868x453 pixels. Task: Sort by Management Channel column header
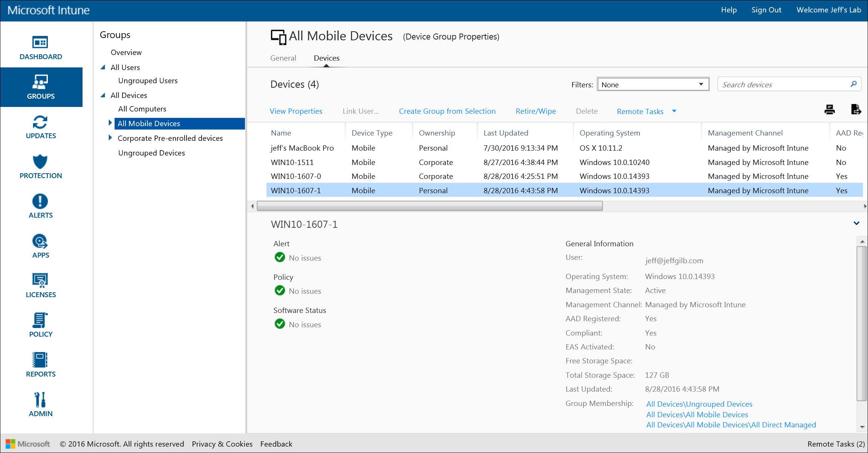[x=745, y=133]
